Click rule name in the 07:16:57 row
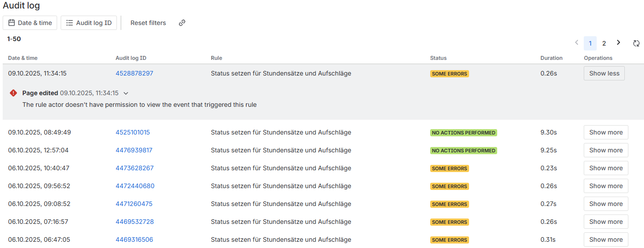Viewport: 644px width, 248px height. 281,222
